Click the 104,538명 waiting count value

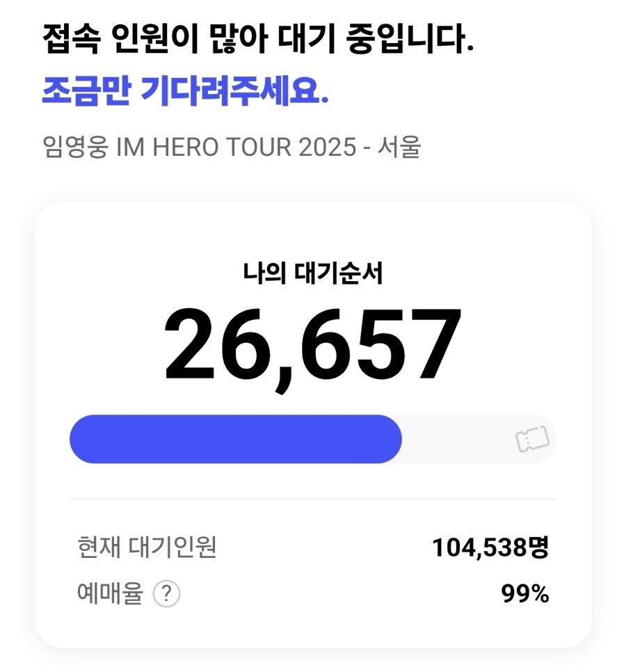coord(490,547)
